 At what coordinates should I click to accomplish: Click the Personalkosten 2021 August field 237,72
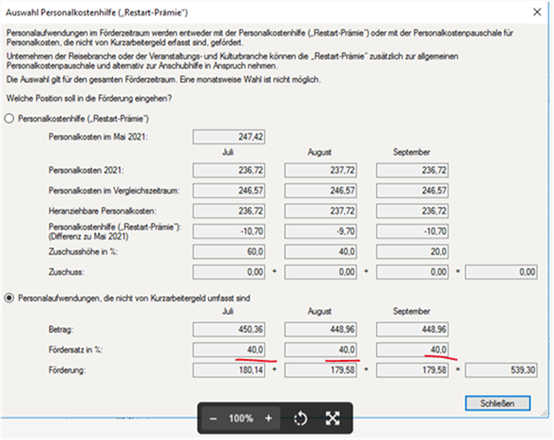point(320,170)
